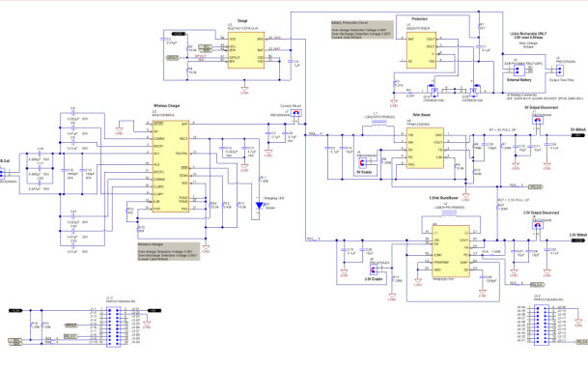Image resolution: width=588 pixels, height=368 pixels.
Task: Click the 5V Output Disconnect jumper
Action: pyautogui.click(x=538, y=120)
